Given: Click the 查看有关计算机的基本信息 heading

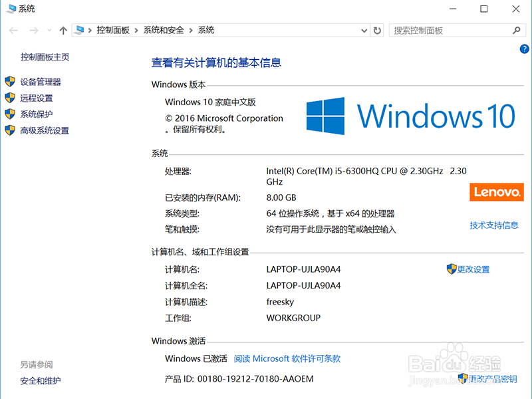Looking at the screenshot, I should (217, 63).
